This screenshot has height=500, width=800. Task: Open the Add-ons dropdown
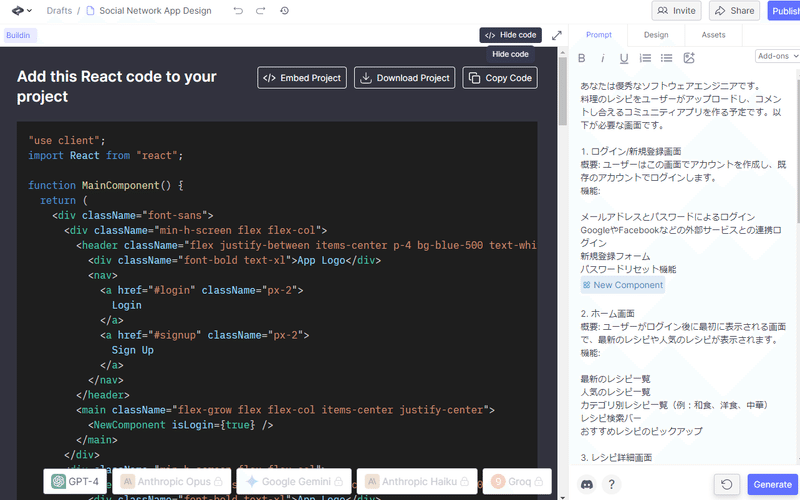[x=778, y=56]
